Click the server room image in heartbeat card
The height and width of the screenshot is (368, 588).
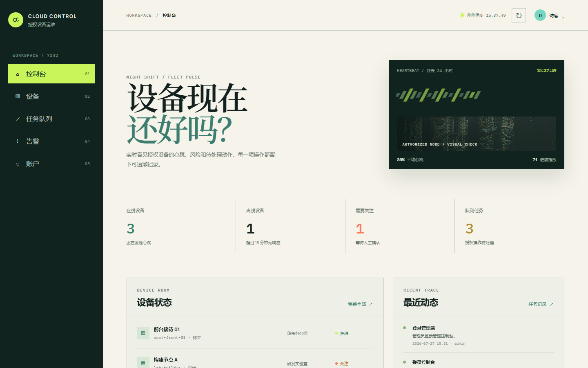tap(477, 134)
